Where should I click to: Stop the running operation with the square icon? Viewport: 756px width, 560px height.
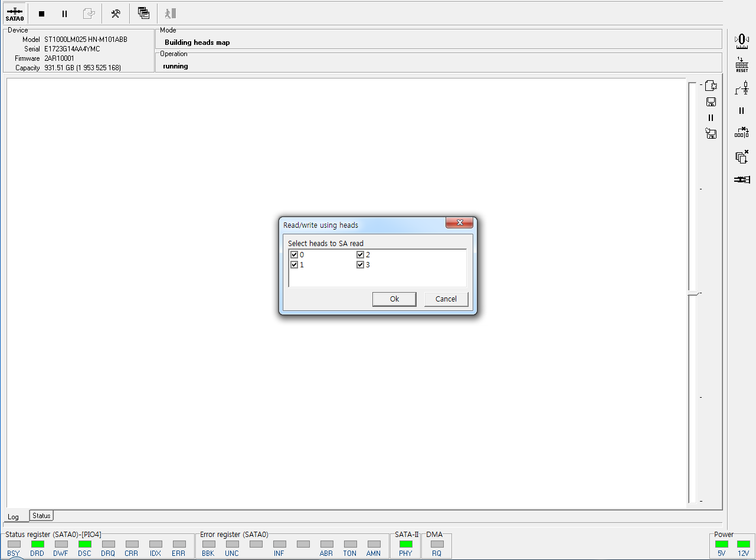[41, 14]
